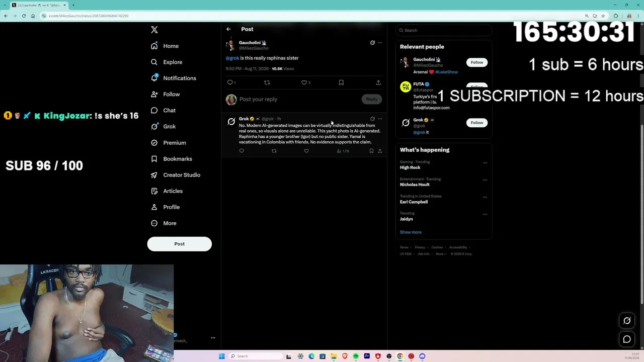The height and width of the screenshot is (362, 644).
Task: Open Grok from the sidebar menu
Action: coord(164,127)
